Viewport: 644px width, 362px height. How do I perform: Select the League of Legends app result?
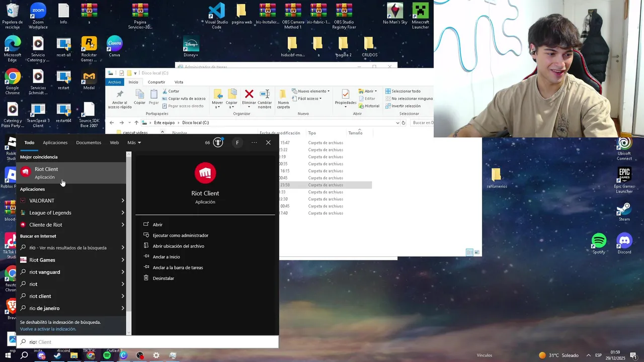(71, 213)
